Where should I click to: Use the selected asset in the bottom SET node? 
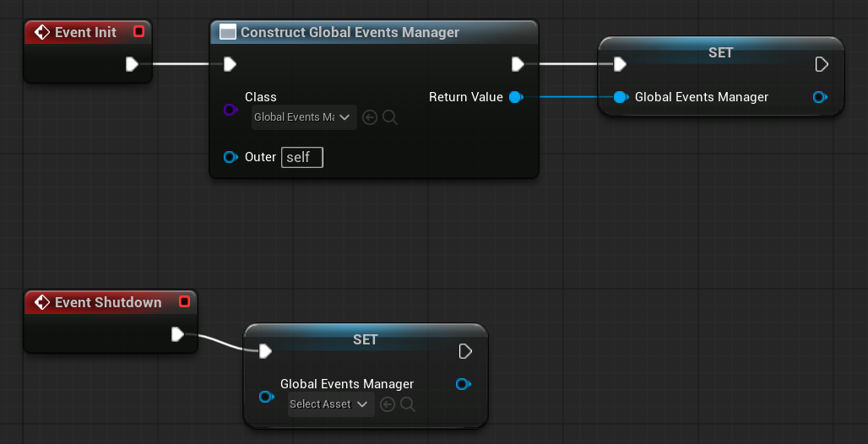tap(388, 404)
